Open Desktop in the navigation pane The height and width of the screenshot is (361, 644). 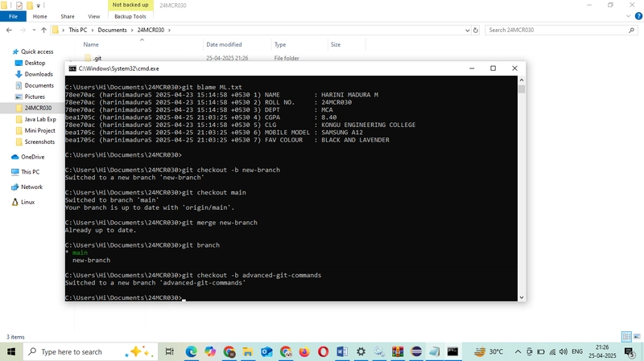(x=31, y=63)
